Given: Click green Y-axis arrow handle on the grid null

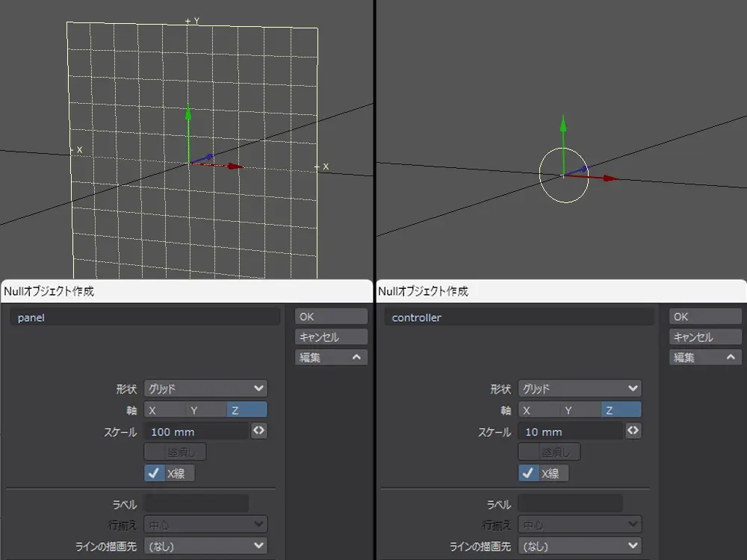Looking at the screenshot, I should click(188, 112).
